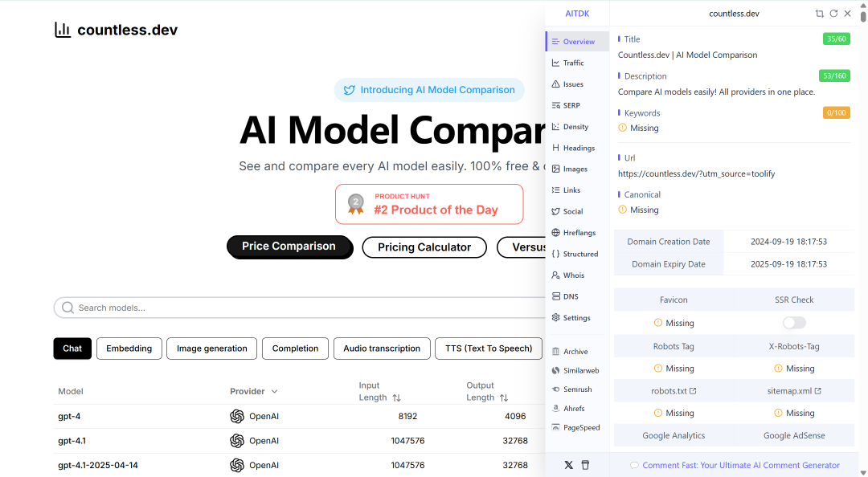
Task: Click the DNS server icon
Action: click(x=556, y=296)
